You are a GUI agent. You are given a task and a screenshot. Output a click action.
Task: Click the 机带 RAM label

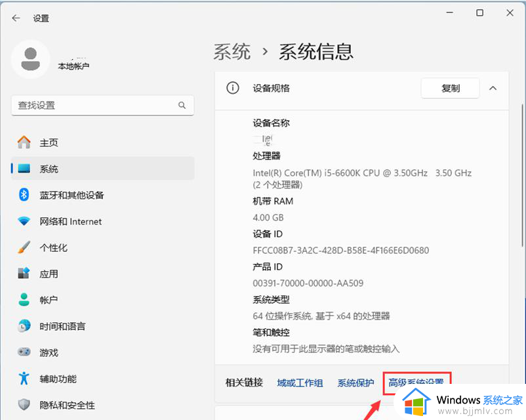point(273,201)
